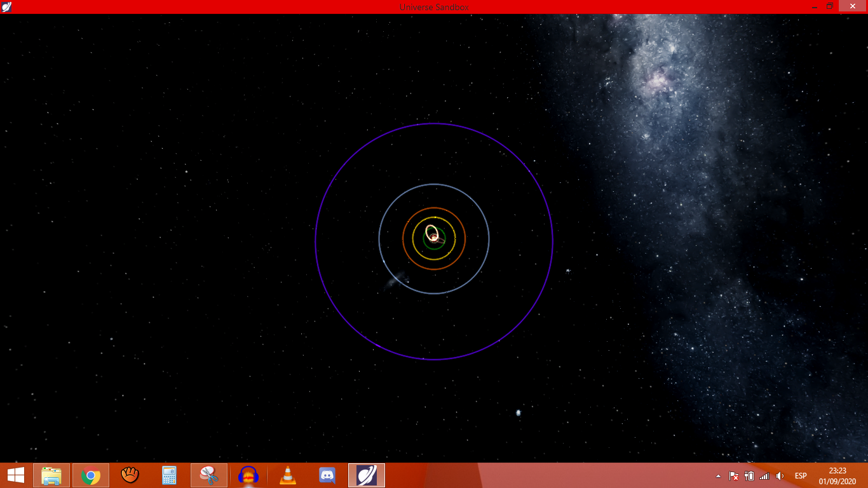Open the ESP input language selector
Screen dimensions: 868x488
tap(801, 476)
